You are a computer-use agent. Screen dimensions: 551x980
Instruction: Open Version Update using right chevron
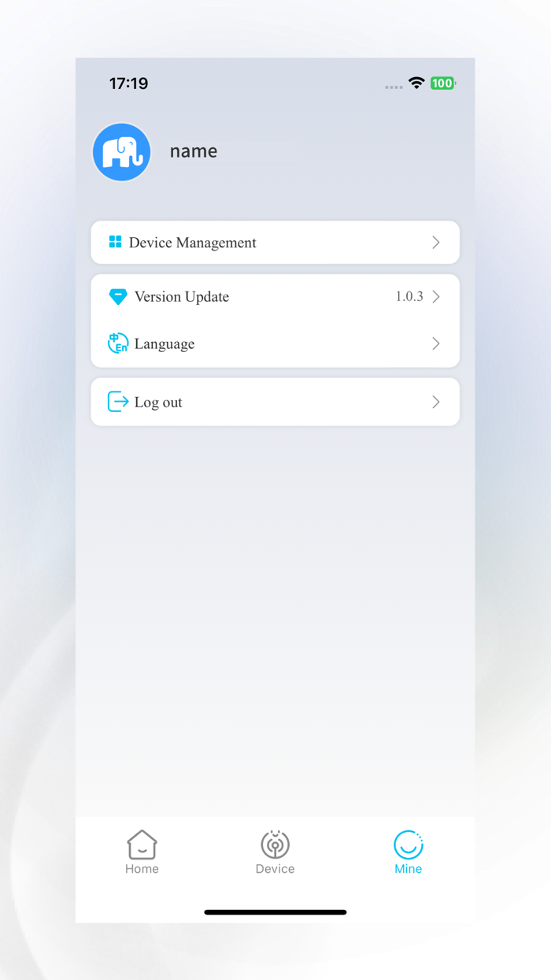[x=436, y=297]
